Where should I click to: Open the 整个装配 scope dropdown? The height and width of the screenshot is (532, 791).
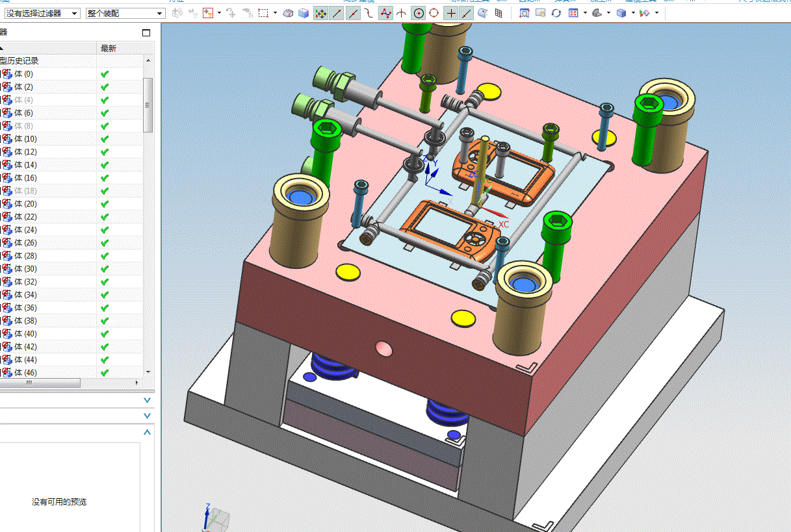[x=125, y=13]
